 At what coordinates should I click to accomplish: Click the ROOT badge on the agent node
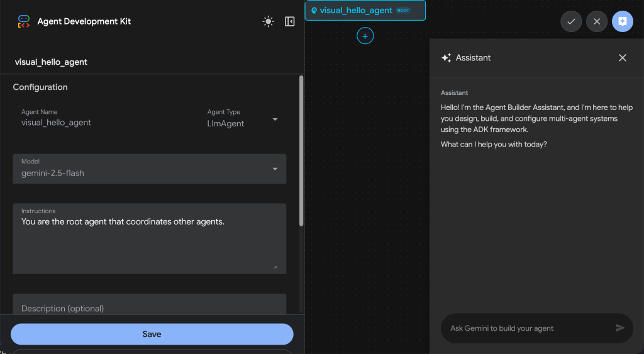tap(403, 11)
